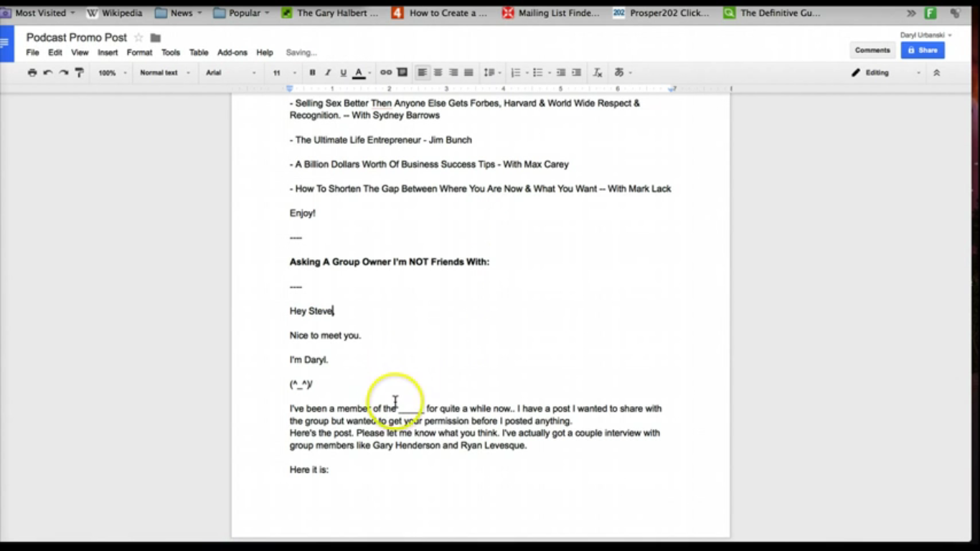
Task: Activate the paint format tool
Action: point(80,72)
